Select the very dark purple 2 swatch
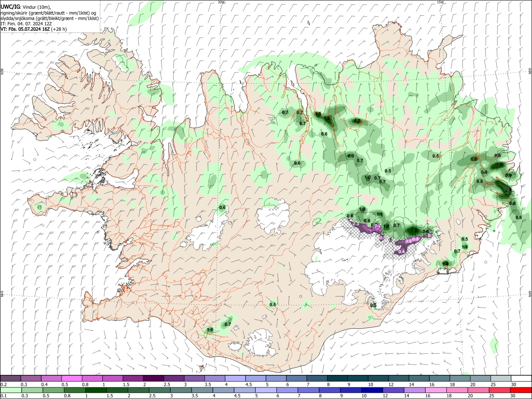Viewport: 532px width, 399px height. pos(153,378)
